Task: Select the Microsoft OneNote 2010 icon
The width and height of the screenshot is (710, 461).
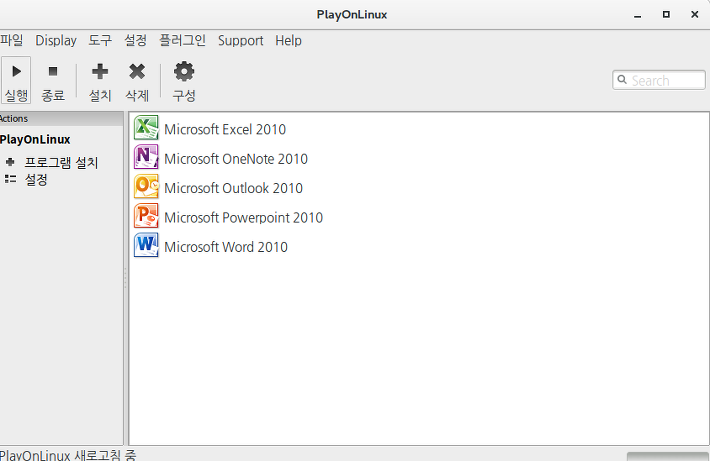Action: (x=146, y=157)
